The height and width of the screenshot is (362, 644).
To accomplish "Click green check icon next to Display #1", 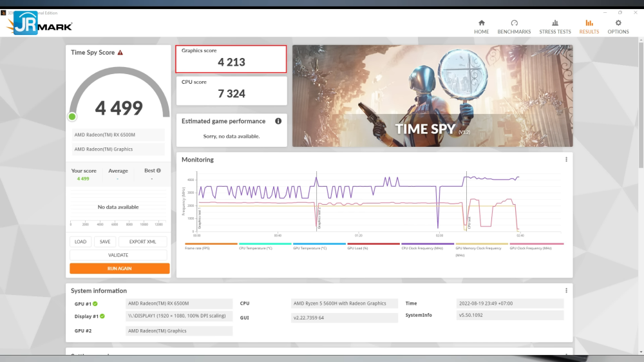I will click(102, 316).
